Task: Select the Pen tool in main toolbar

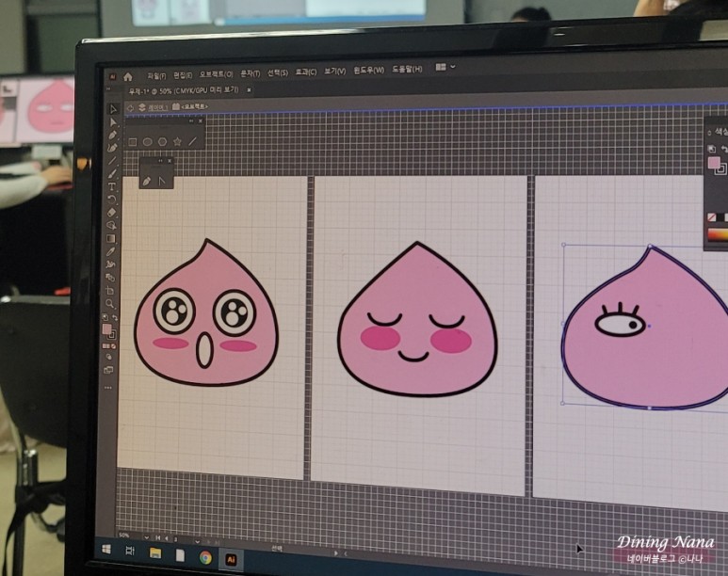Action: (x=112, y=135)
